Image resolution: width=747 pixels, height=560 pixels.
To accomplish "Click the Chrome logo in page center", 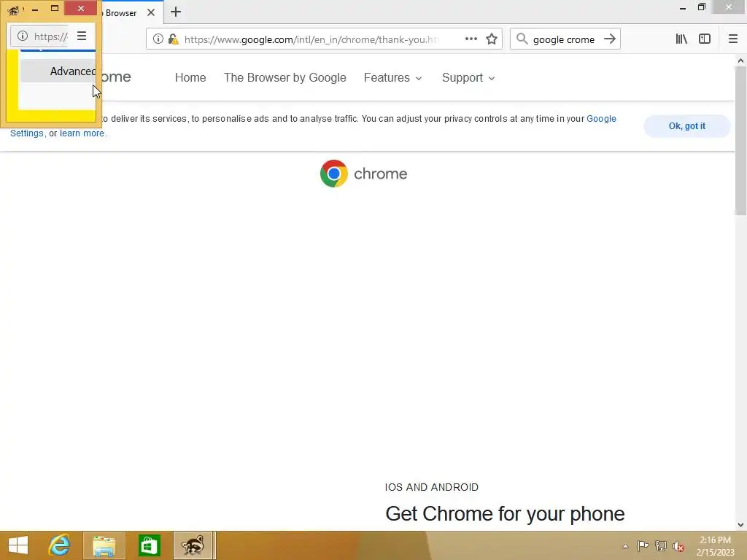I will click(334, 174).
